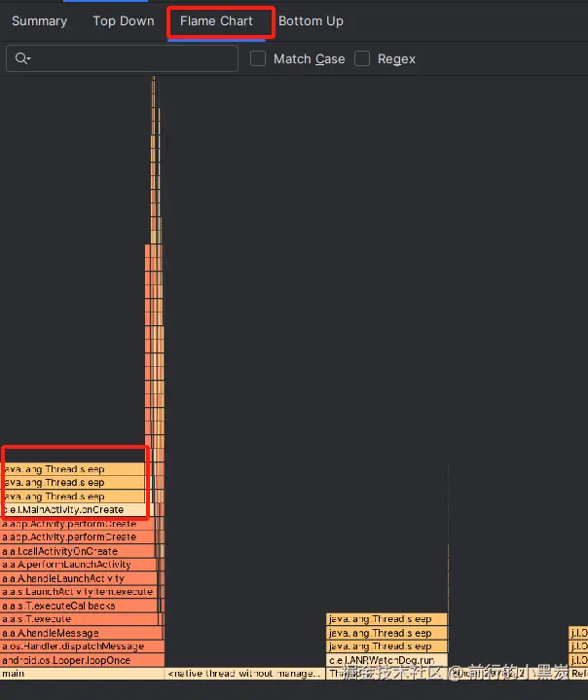Focus the flame chart search field
The image size is (588, 700).
[122, 58]
